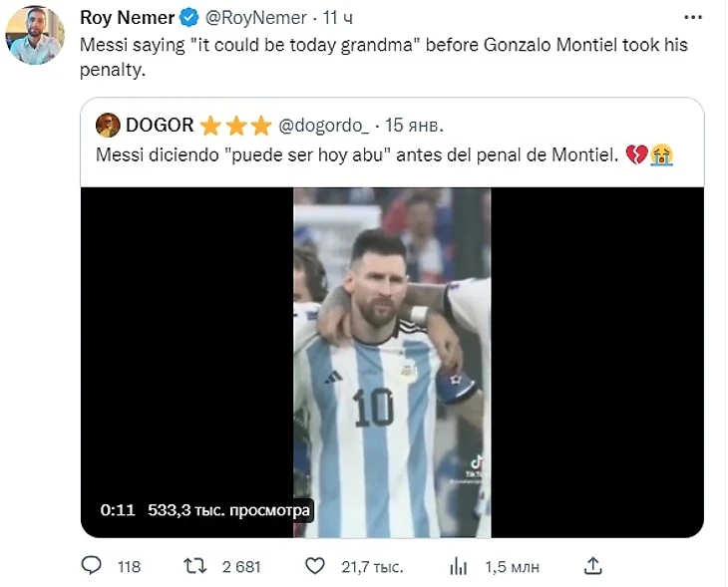Click the share upload icon
This screenshot has width=728, height=587.
pyautogui.click(x=592, y=566)
